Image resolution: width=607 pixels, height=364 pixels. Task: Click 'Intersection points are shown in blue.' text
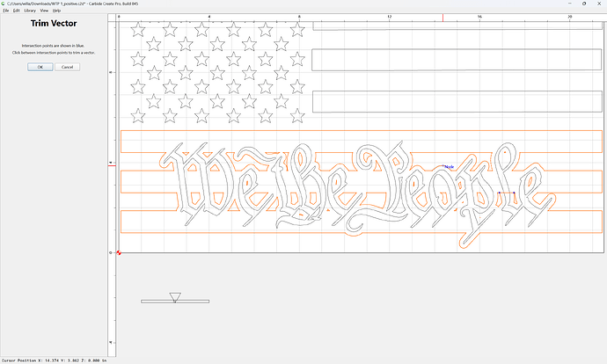point(53,46)
